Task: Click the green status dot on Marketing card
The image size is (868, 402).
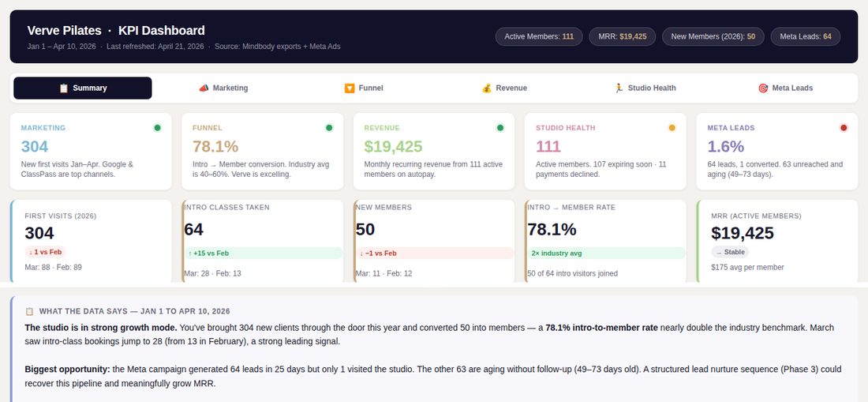Action: click(157, 128)
